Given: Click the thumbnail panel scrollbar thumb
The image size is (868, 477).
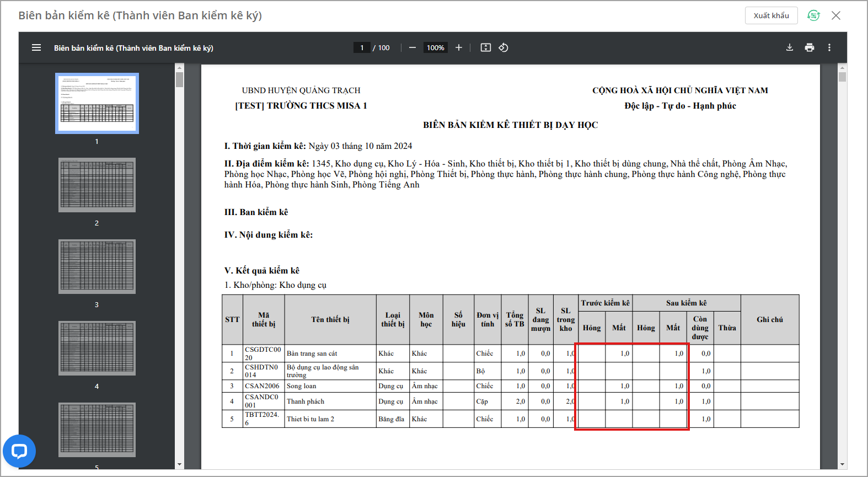Looking at the screenshot, I should click(179, 79).
